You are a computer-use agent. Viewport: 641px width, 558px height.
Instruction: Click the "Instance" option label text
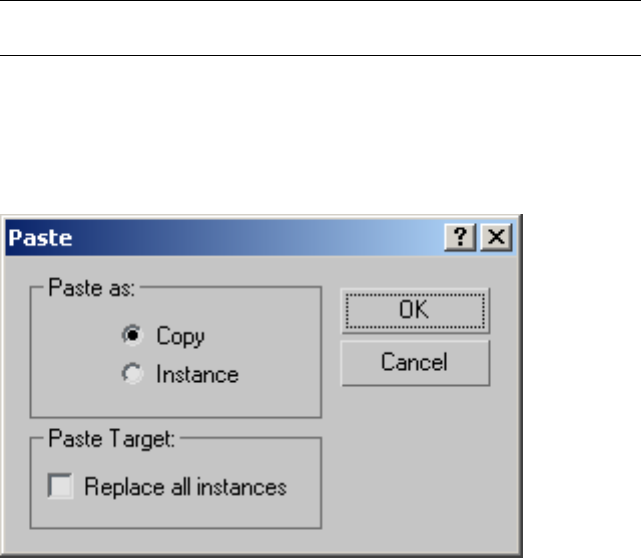pos(197,375)
